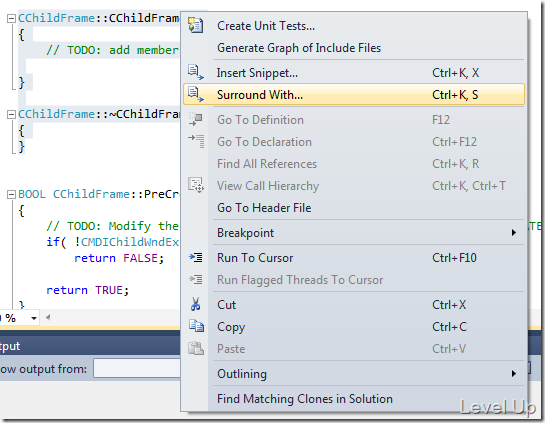Click the Ctrl+K, X shortcut text
545x423 pixels.
[456, 73]
